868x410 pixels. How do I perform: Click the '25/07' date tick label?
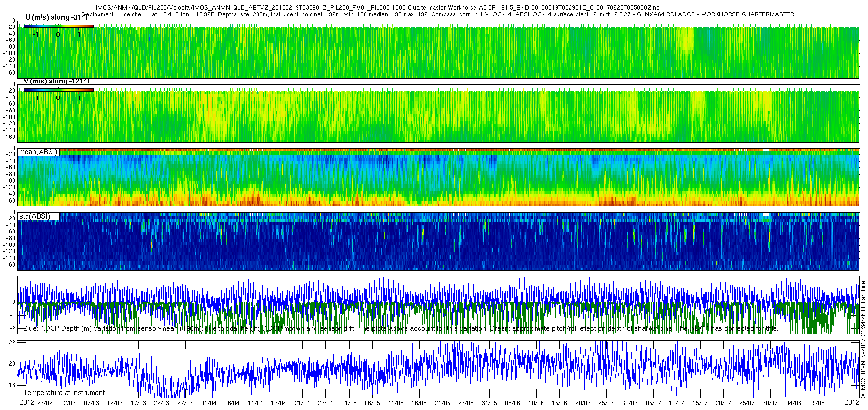click(747, 403)
